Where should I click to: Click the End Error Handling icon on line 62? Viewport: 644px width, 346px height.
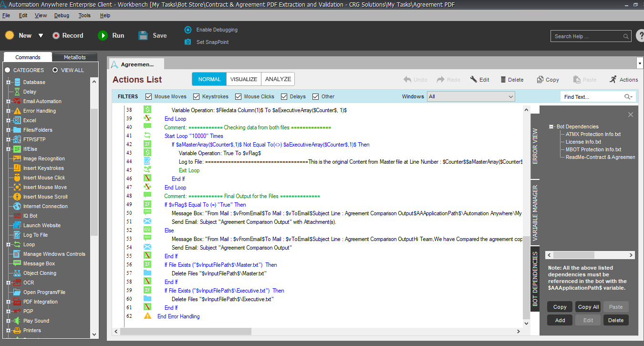(x=147, y=316)
